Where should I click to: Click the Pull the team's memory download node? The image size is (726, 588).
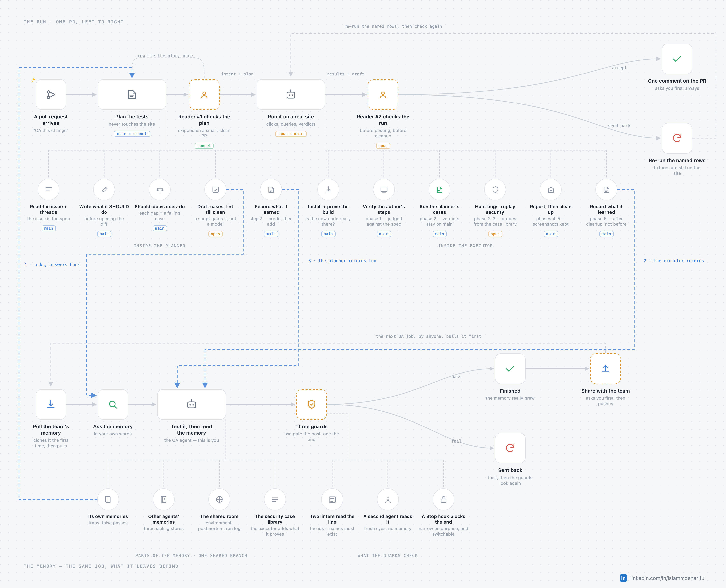coord(51,404)
